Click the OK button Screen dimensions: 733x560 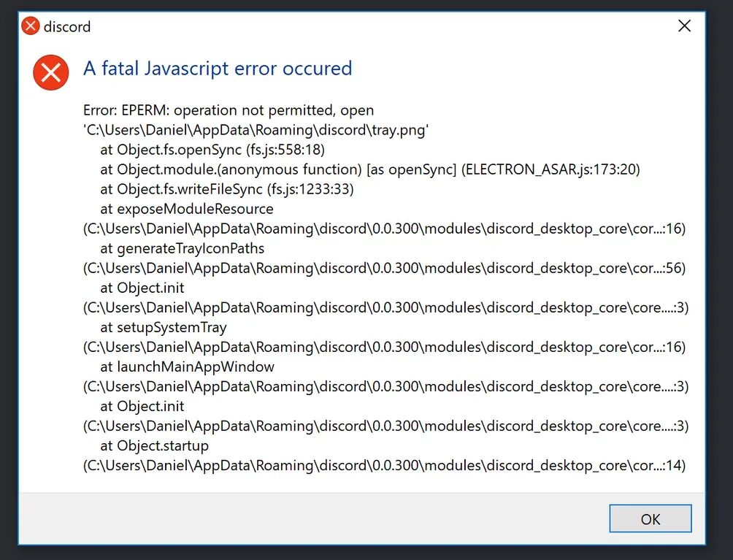[x=650, y=519]
